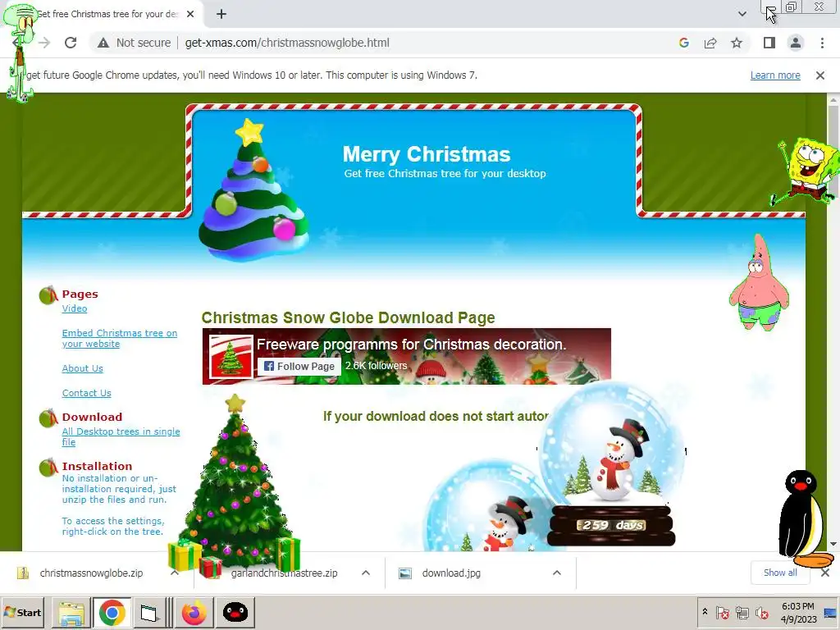Open the muted volume tray icon
840x630 pixels.
point(761,612)
